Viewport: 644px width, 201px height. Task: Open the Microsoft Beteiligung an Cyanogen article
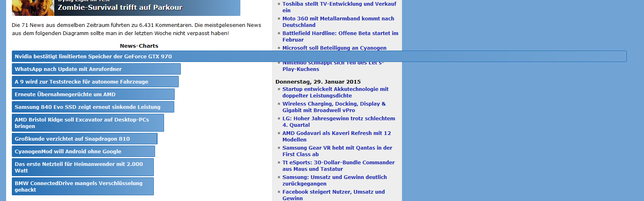[x=334, y=48]
